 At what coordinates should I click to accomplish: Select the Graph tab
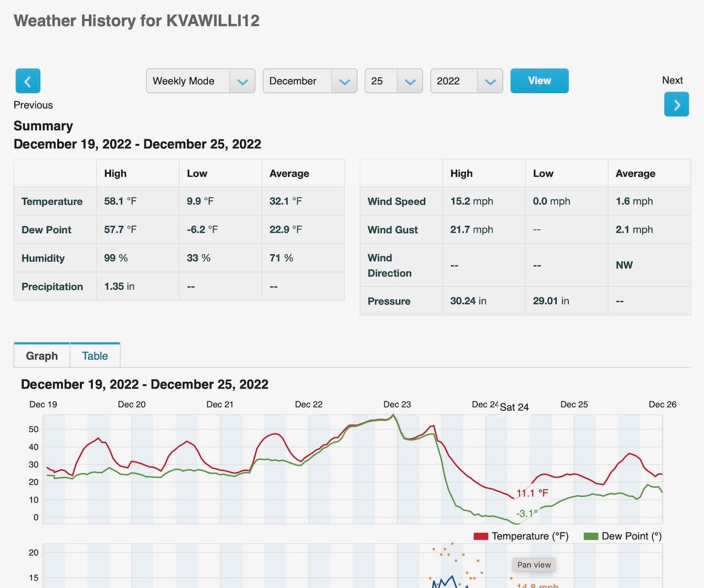coord(42,356)
